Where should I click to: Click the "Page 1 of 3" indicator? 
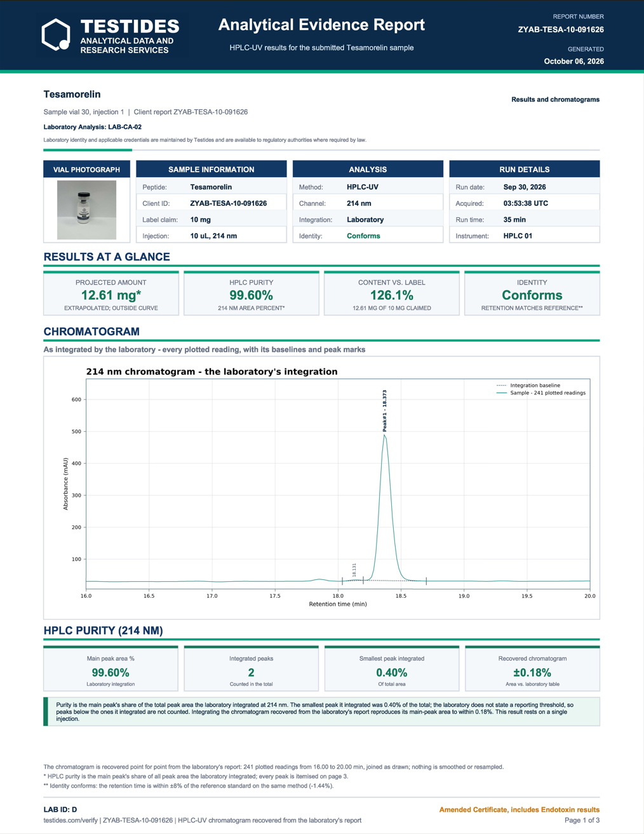(582, 821)
